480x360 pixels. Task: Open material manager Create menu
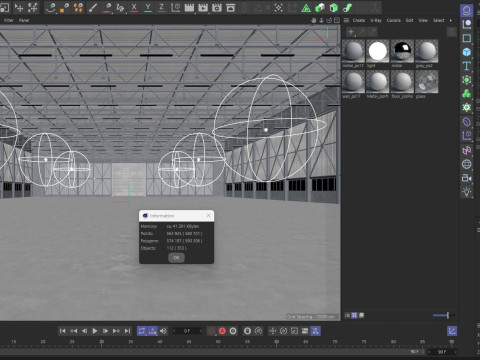click(x=359, y=20)
